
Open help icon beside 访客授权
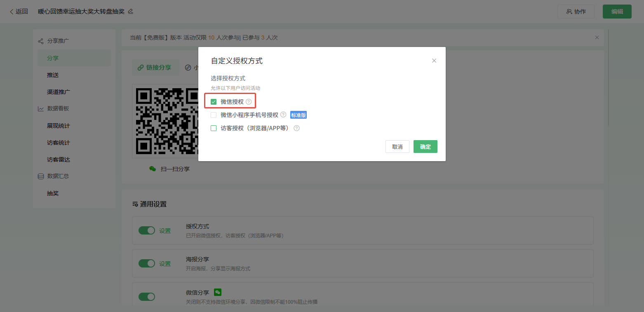click(296, 128)
